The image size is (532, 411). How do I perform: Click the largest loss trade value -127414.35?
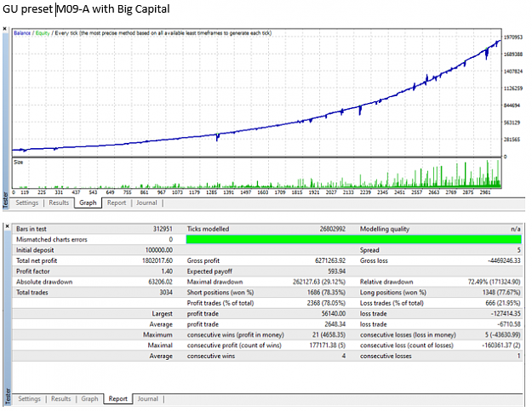click(x=506, y=313)
